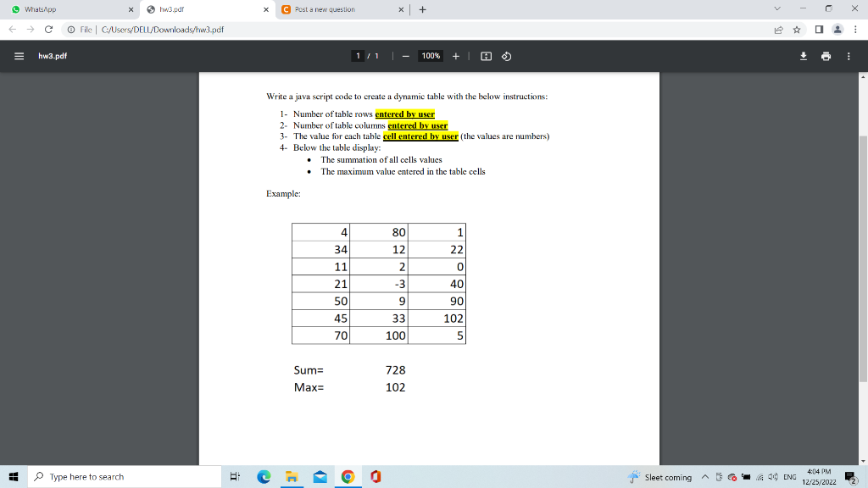This screenshot has width=868, height=488.
Task: Rotate the PDF page counterclockwise
Action: click(x=506, y=56)
